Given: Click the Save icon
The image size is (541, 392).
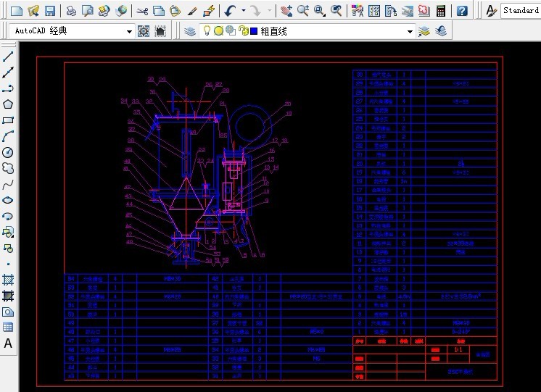Looking at the screenshot, I should point(50,11).
